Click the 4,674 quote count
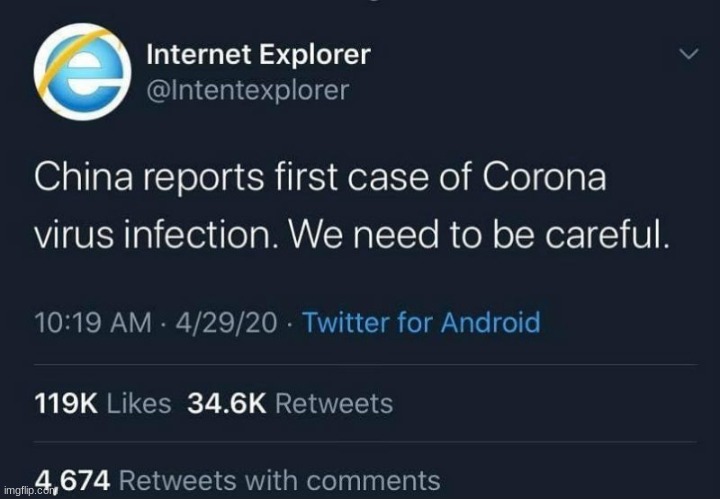This screenshot has height=499, width=720. click(74, 481)
